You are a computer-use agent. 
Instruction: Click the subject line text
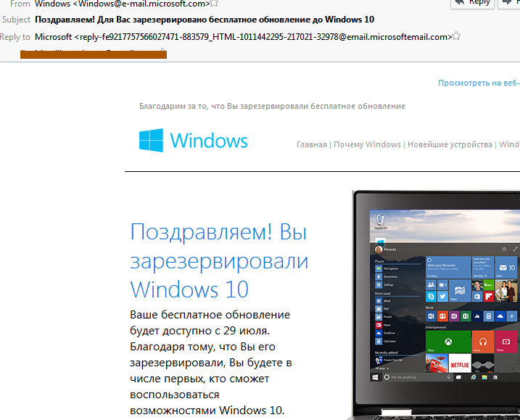pos(205,20)
